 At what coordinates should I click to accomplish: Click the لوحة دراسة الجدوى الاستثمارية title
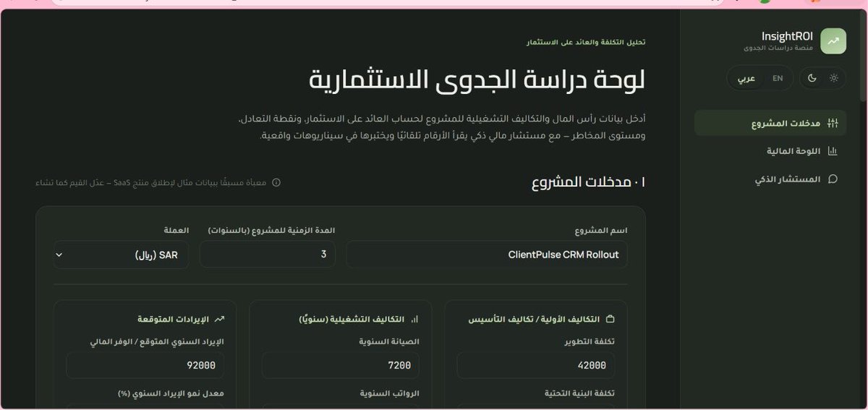477,79
